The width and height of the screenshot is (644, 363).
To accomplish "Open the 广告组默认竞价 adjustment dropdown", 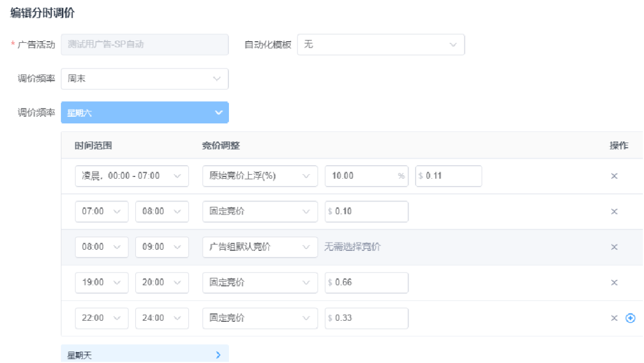I will click(x=259, y=247).
